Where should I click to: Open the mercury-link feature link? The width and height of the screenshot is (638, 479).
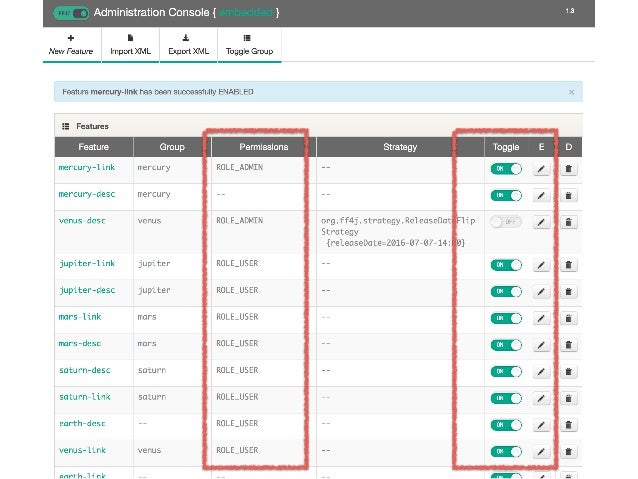87,167
